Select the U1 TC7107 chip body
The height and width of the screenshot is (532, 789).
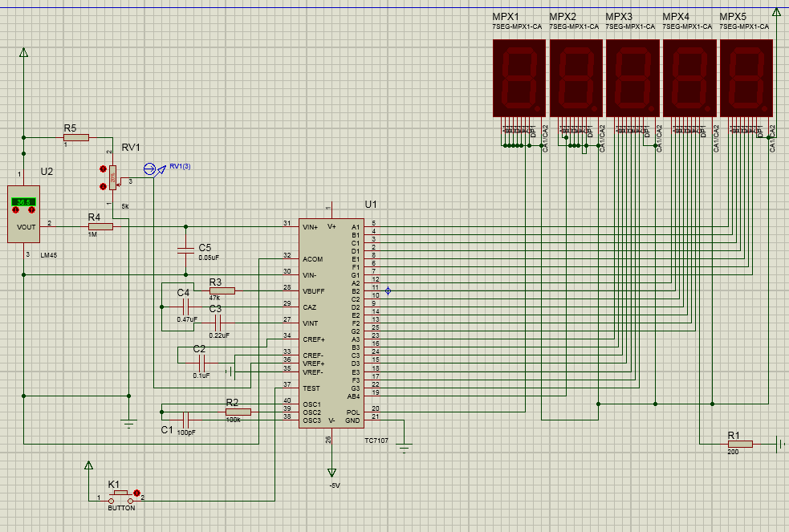click(x=331, y=323)
